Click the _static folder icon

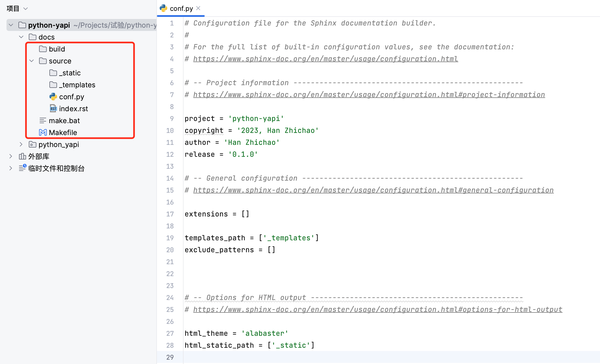click(x=53, y=73)
